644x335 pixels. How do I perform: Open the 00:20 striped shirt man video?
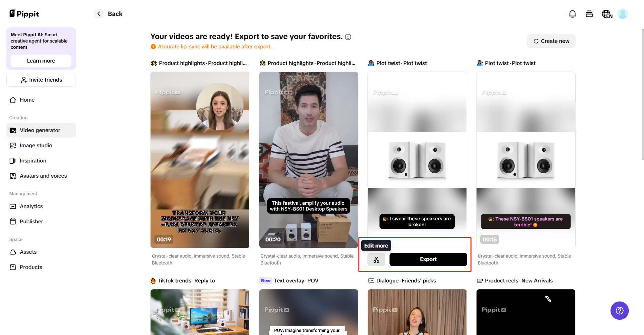(309, 160)
